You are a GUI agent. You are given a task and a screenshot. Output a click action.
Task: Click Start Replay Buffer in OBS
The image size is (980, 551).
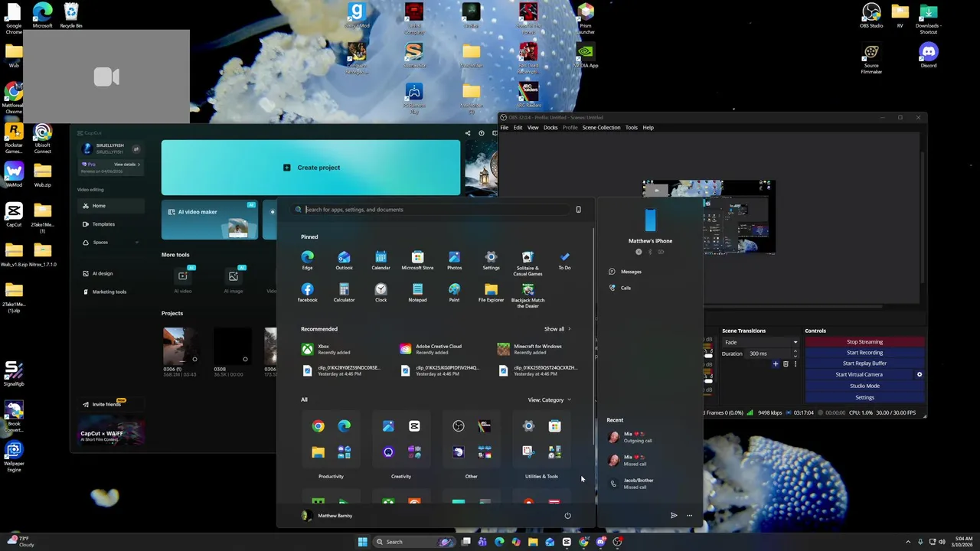click(x=864, y=364)
